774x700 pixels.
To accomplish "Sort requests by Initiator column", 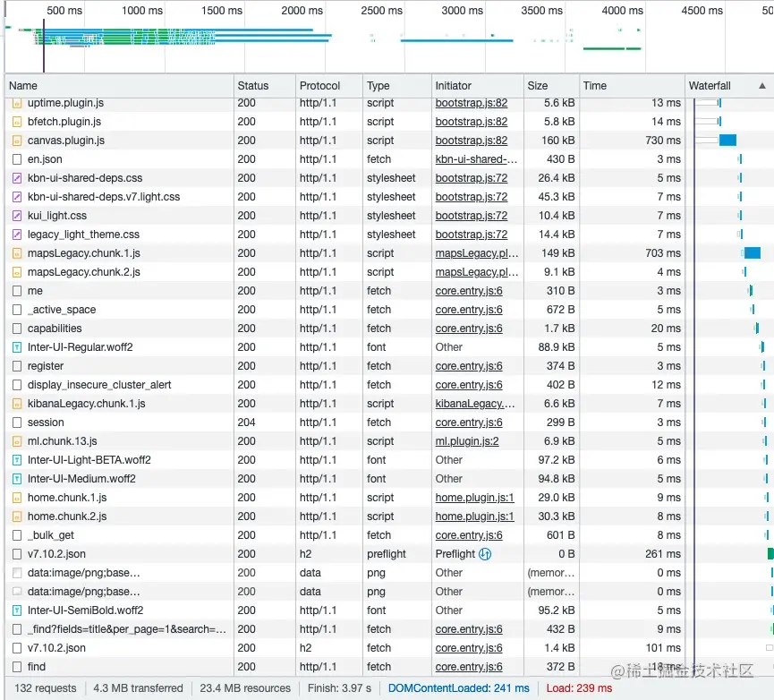I will (x=477, y=86).
